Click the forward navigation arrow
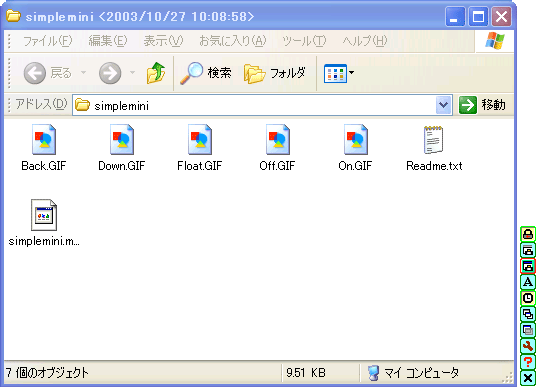The height and width of the screenshot is (389, 537). click(x=110, y=73)
